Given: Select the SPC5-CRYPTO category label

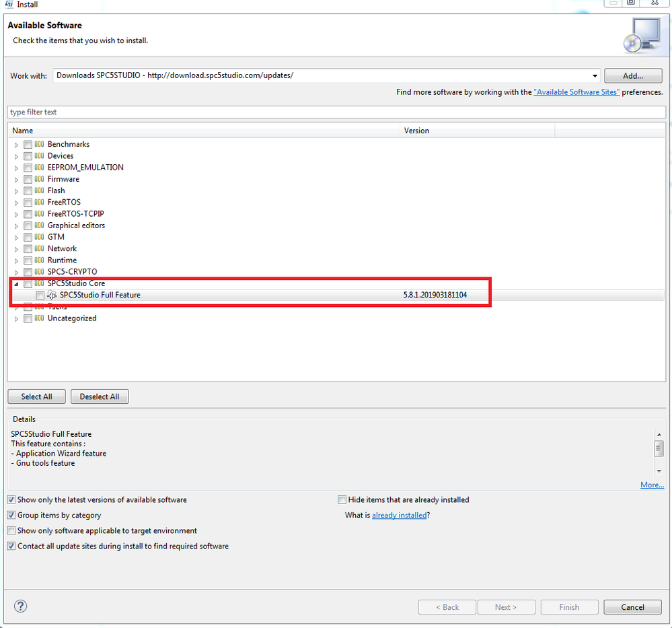Looking at the screenshot, I should pyautogui.click(x=73, y=271).
